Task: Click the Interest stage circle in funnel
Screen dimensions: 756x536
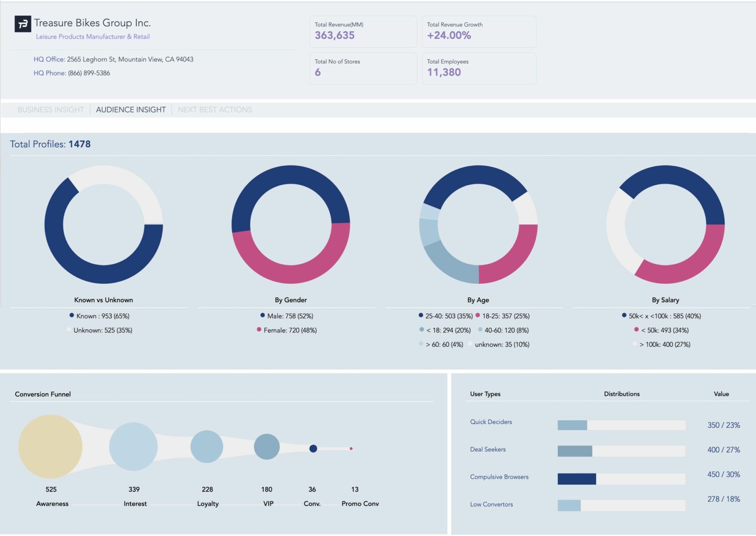Action: pyautogui.click(x=134, y=446)
